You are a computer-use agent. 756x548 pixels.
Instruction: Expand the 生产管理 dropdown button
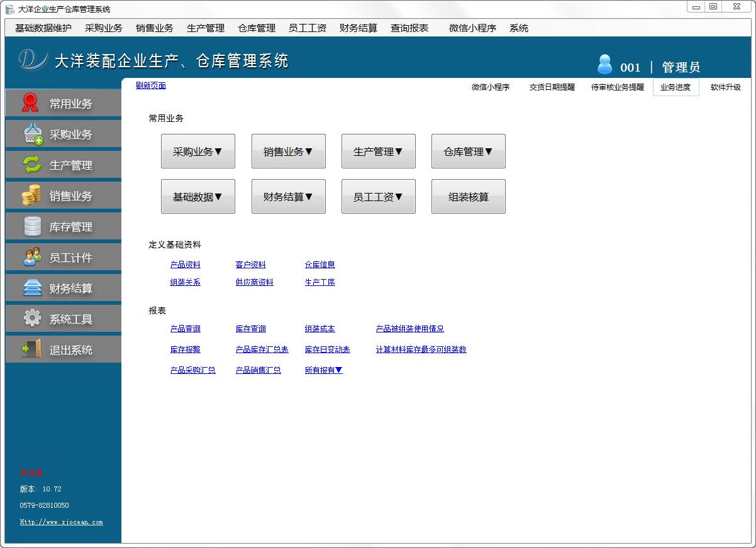click(x=379, y=151)
